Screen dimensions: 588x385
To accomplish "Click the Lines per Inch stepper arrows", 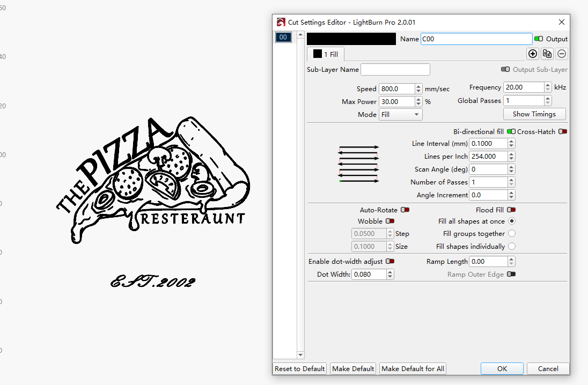I will 511,157.
